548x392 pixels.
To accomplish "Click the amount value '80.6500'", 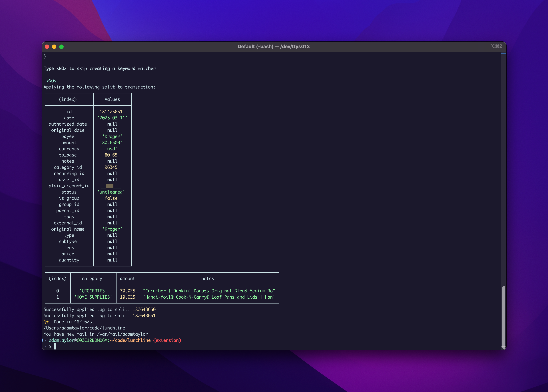I will 111,142.
